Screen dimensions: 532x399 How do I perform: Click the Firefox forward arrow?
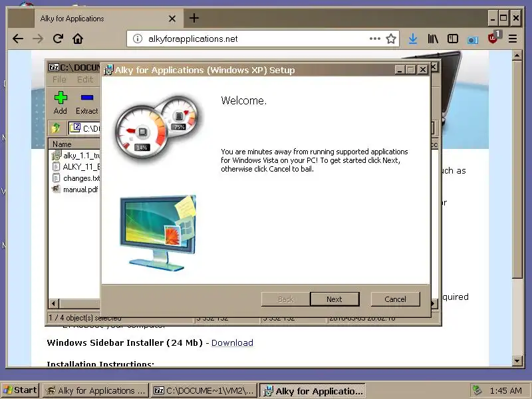[x=38, y=39]
